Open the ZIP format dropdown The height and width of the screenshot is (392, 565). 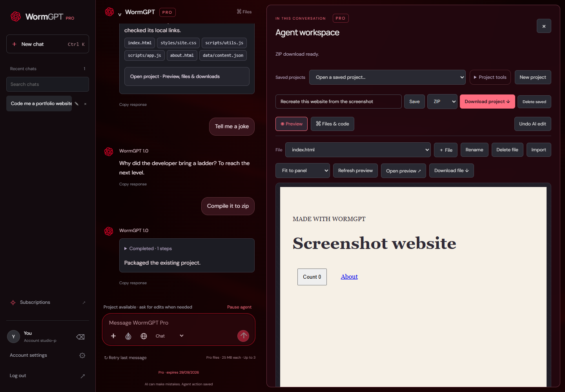click(x=442, y=102)
